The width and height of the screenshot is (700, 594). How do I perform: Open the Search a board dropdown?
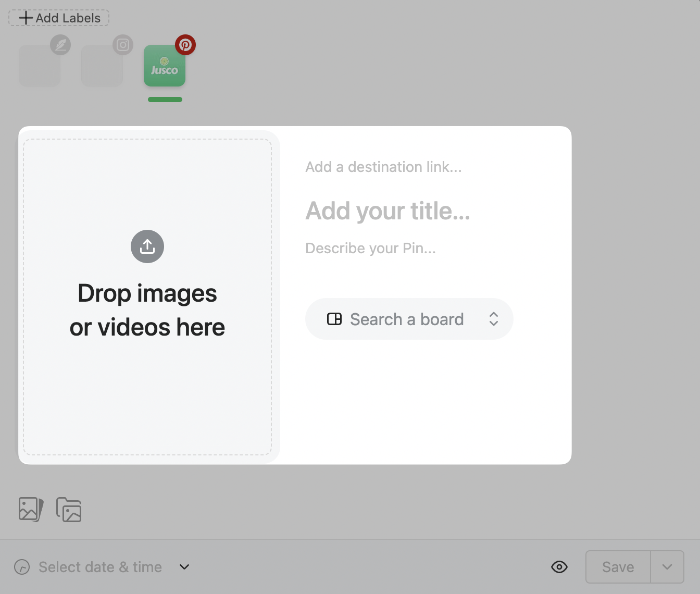coord(409,319)
